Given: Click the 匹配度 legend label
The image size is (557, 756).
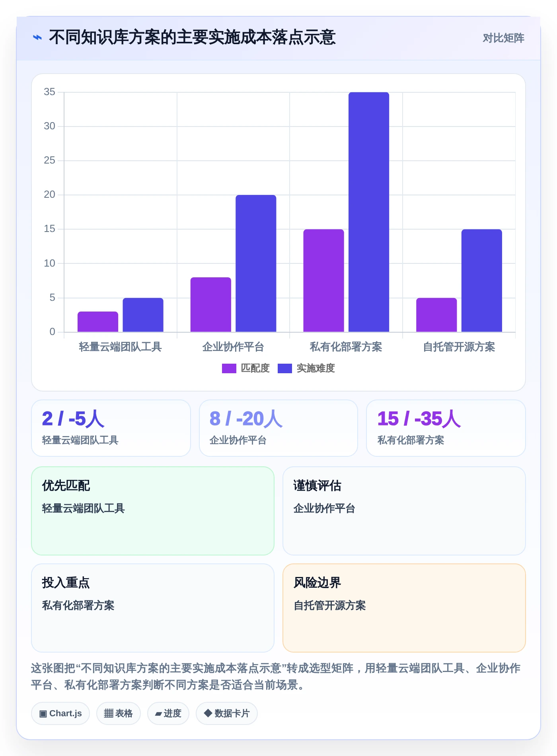Looking at the screenshot, I should coord(255,368).
